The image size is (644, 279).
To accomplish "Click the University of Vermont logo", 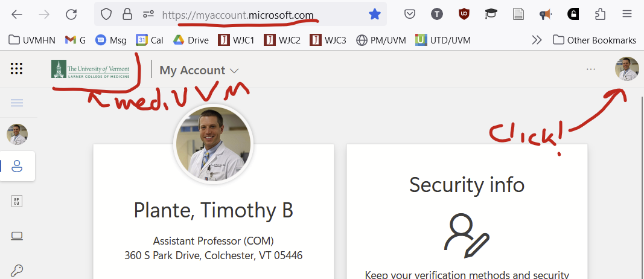I will point(91,69).
